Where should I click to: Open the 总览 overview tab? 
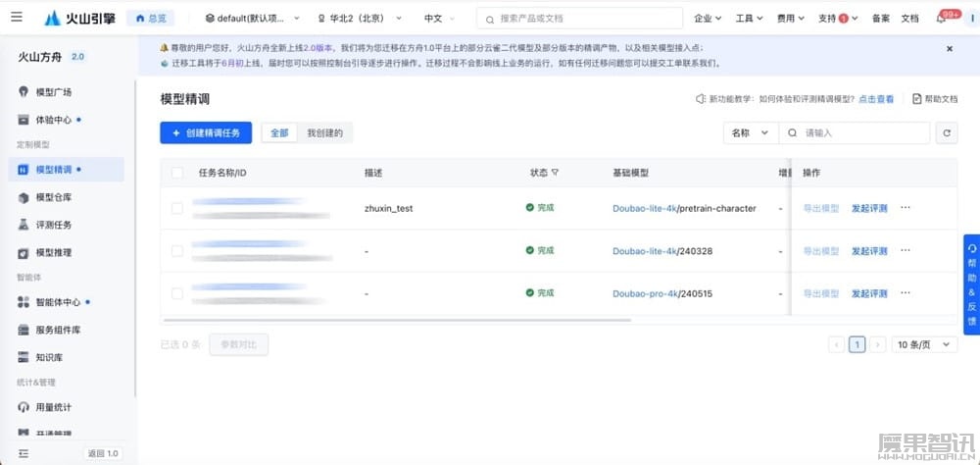(151, 19)
